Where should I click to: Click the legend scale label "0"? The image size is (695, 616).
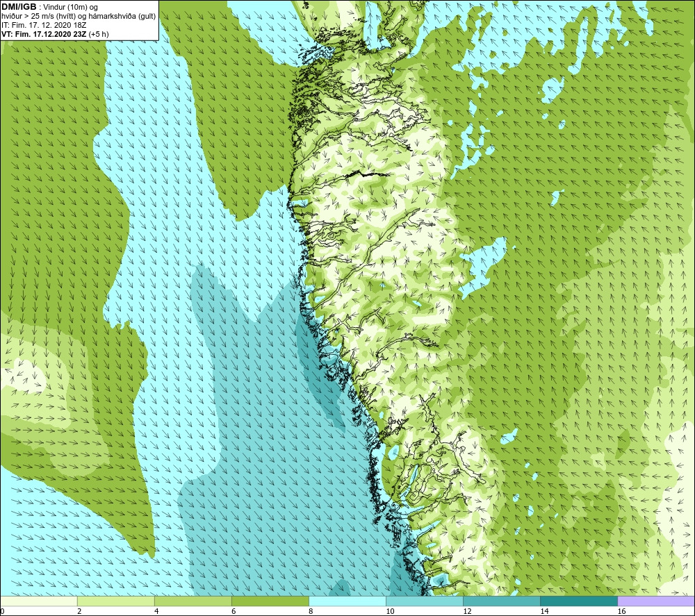point(3,611)
